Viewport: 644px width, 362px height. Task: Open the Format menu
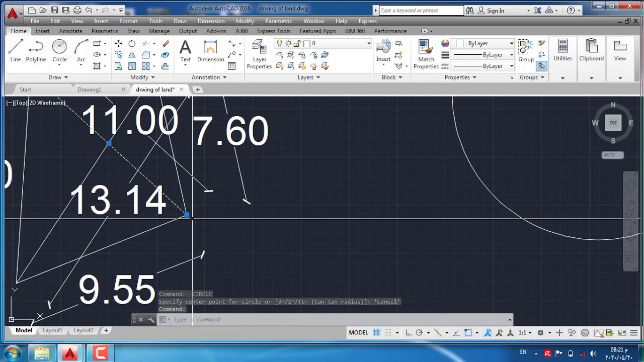(x=128, y=21)
